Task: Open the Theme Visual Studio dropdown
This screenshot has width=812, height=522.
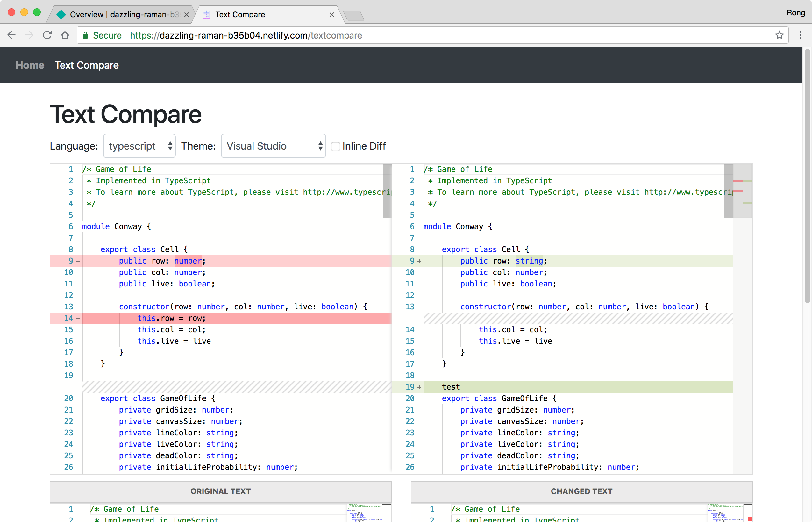Action: point(273,146)
